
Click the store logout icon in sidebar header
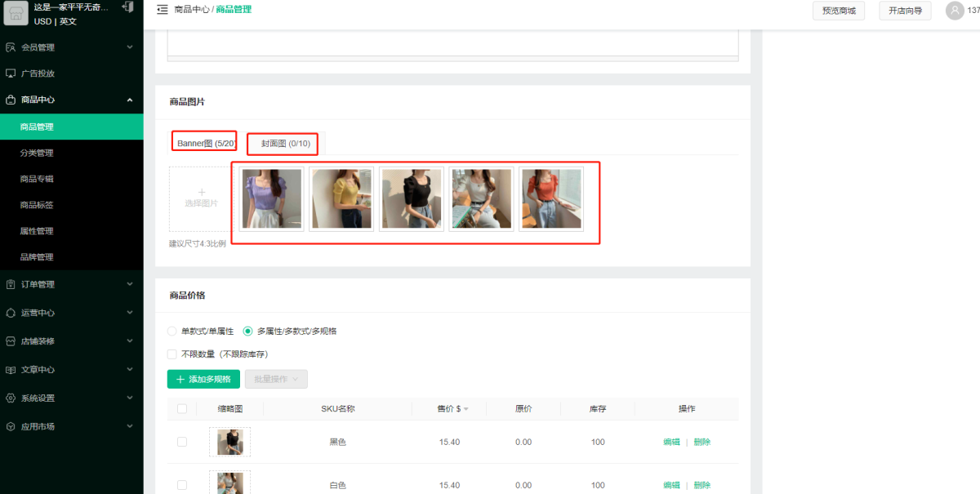(x=127, y=7)
